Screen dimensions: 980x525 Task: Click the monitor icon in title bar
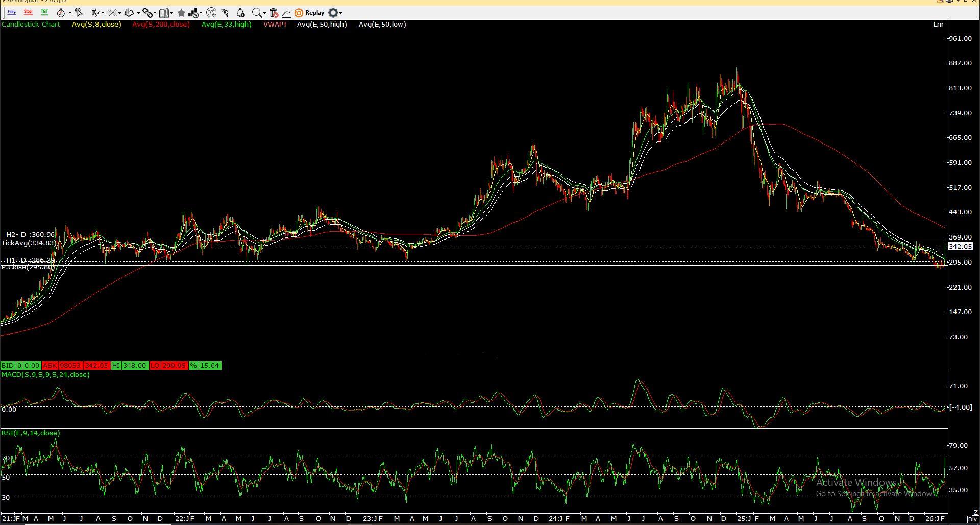pyautogui.click(x=950, y=2)
